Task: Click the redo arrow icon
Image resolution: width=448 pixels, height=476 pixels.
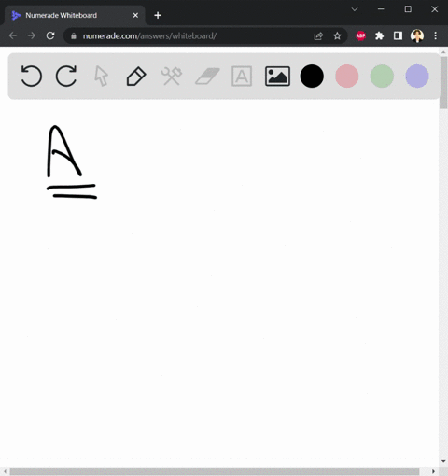Action: [x=66, y=76]
